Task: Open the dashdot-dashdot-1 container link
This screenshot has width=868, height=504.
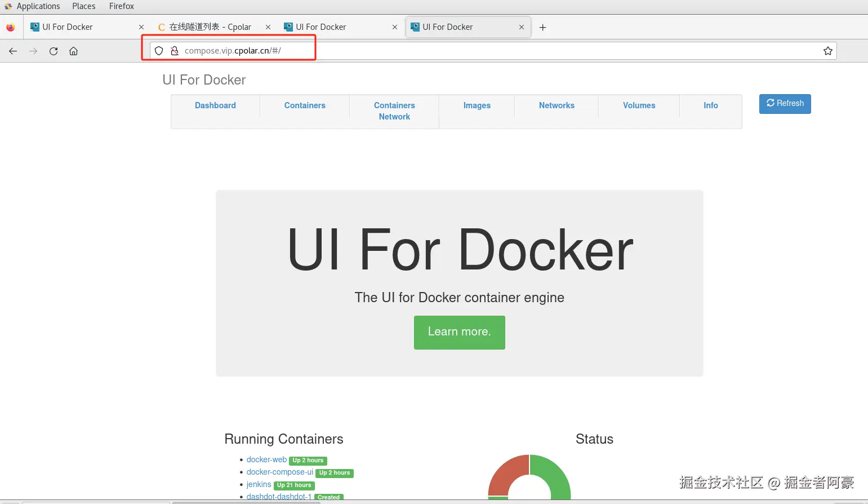Action: (x=279, y=497)
